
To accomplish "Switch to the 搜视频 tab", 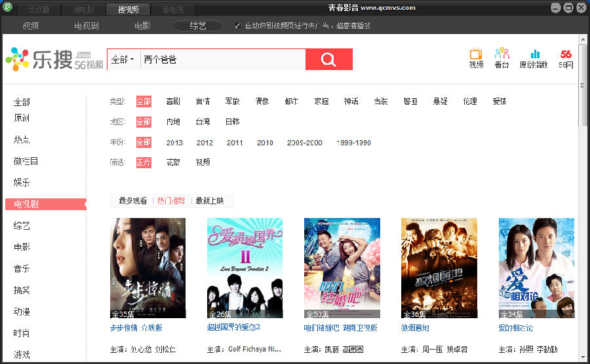I will tap(128, 9).
